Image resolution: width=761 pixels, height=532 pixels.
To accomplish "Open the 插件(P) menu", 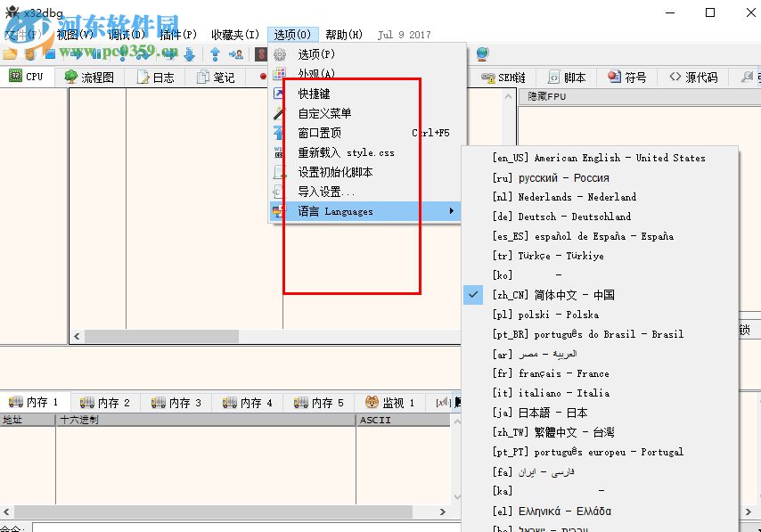I will tap(178, 35).
